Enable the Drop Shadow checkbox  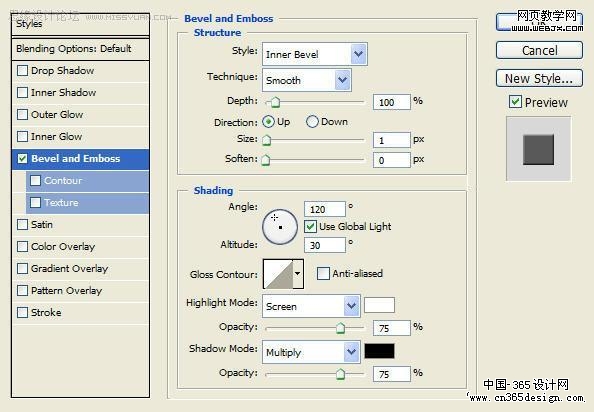22,70
